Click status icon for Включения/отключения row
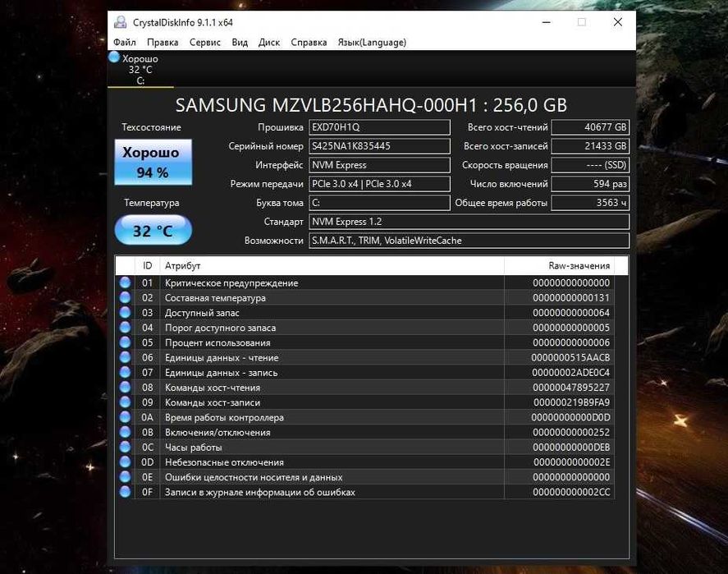 click(125, 432)
